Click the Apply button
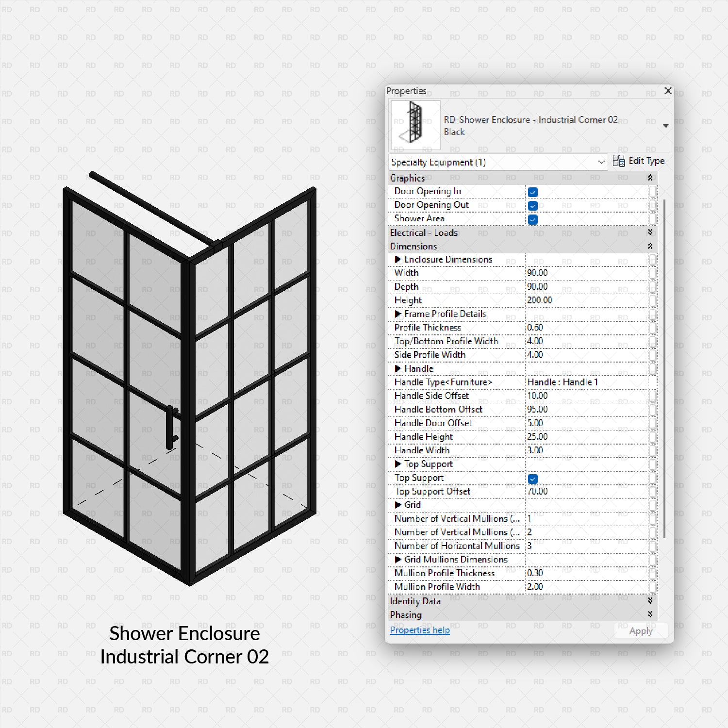The width and height of the screenshot is (728, 728). click(641, 631)
